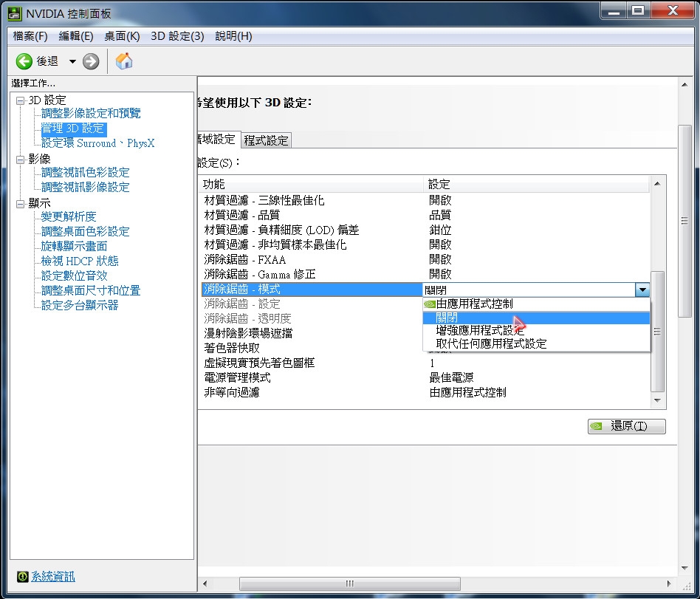The height and width of the screenshot is (599, 700).
Task: Click the grey forward arrow icon
Action: [91, 61]
